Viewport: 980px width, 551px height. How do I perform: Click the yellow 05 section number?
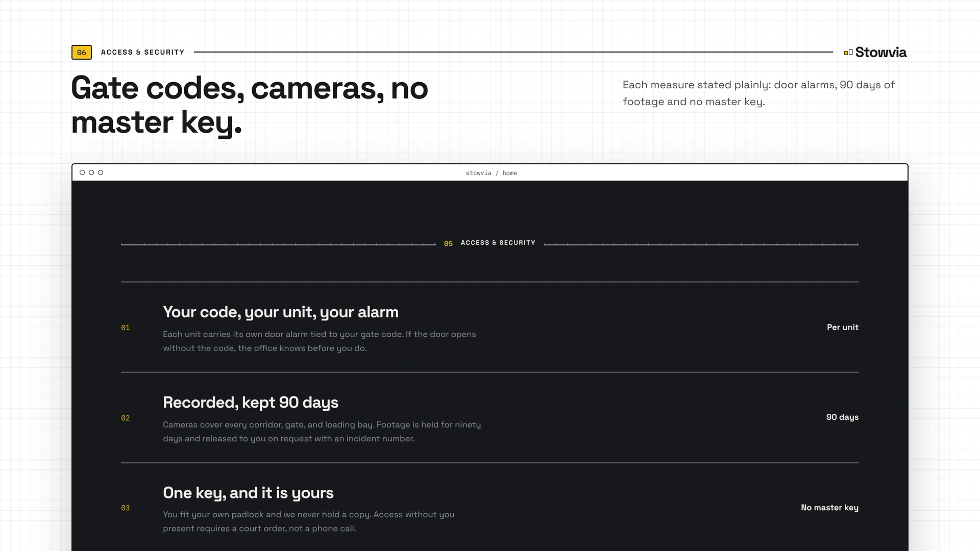coord(448,244)
